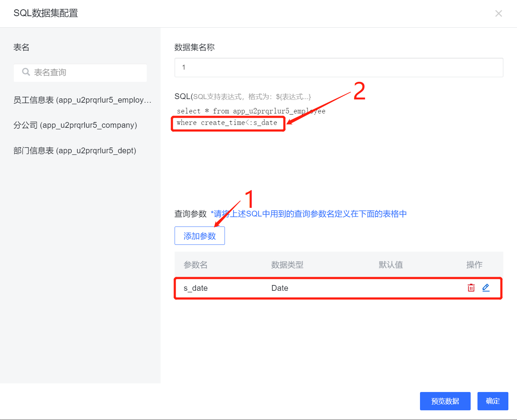Click the search magnifier icon in 表名查询
The image size is (517, 420).
pyautogui.click(x=26, y=72)
